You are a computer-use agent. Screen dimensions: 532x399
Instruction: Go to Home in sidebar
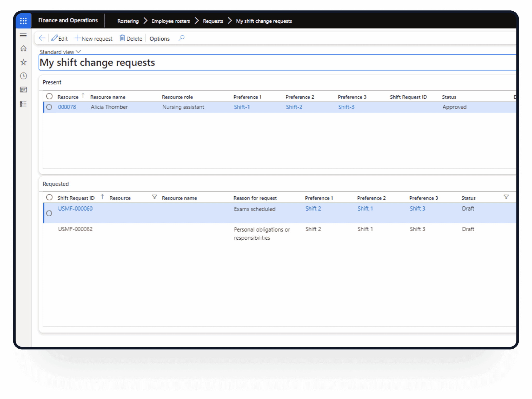click(x=23, y=48)
